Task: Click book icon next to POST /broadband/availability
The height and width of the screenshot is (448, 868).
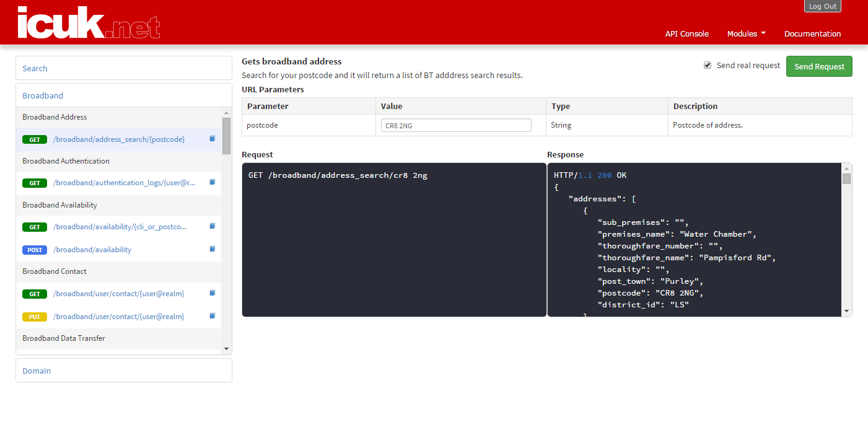Action: (x=212, y=249)
